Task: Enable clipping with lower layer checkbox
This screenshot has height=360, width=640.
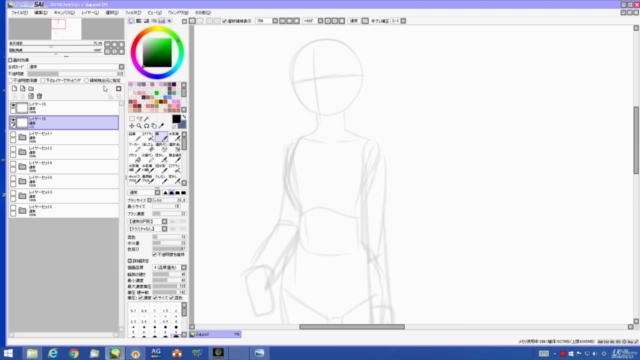Action: point(43,81)
